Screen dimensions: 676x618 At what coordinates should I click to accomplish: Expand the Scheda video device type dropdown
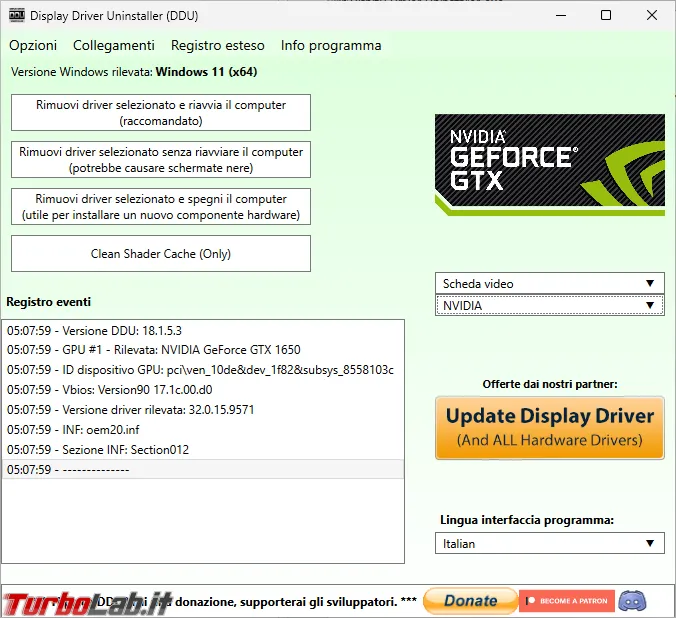coord(550,283)
